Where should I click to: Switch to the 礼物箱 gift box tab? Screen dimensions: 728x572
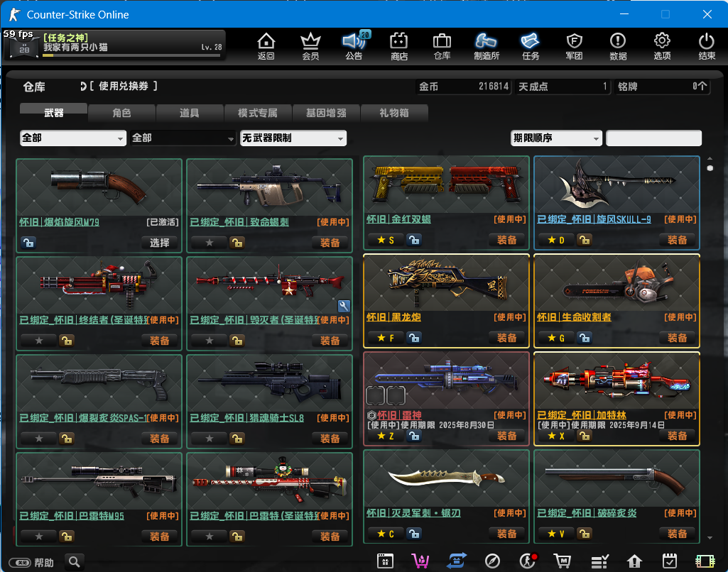393,113
